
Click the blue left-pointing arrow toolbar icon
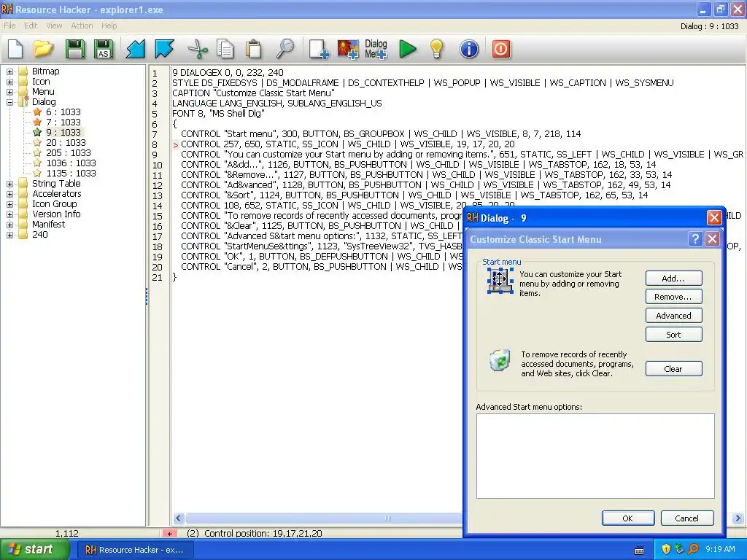(x=135, y=49)
